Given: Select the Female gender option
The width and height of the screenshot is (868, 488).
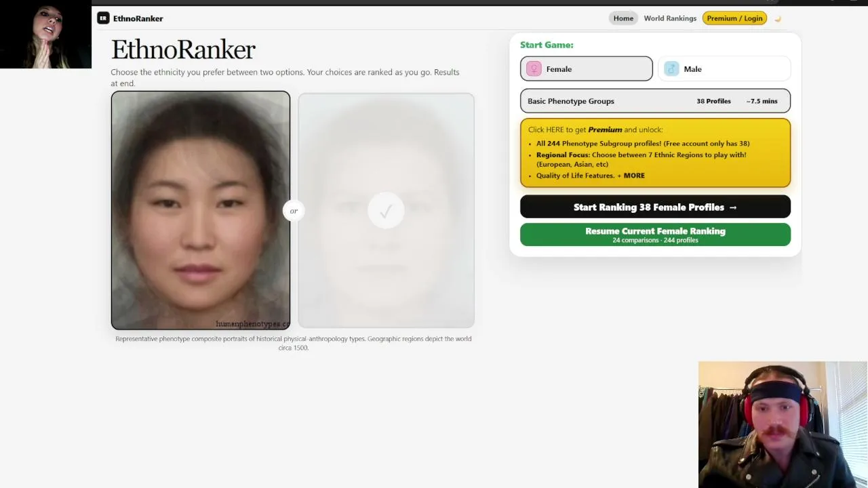Looking at the screenshot, I should 587,68.
